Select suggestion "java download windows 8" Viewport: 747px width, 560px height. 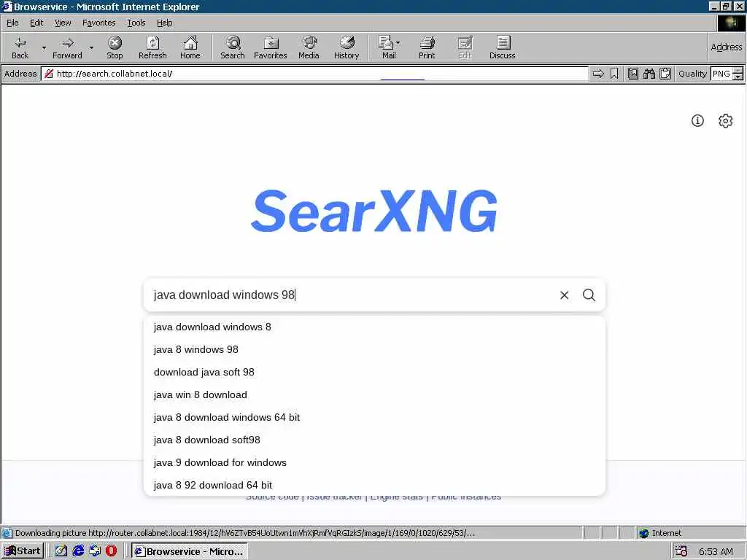point(374,327)
